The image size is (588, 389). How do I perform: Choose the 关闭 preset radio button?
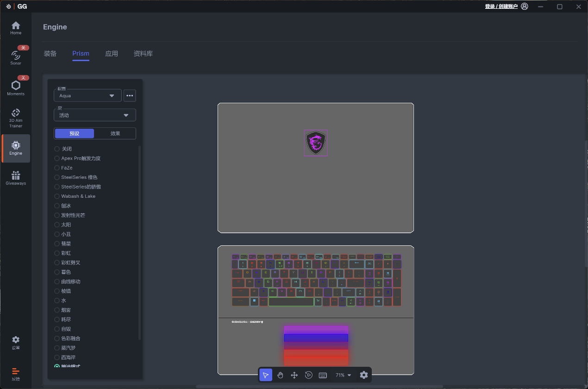(57, 149)
